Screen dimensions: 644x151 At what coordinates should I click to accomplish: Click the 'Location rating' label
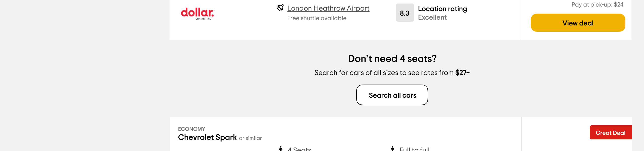click(x=442, y=9)
